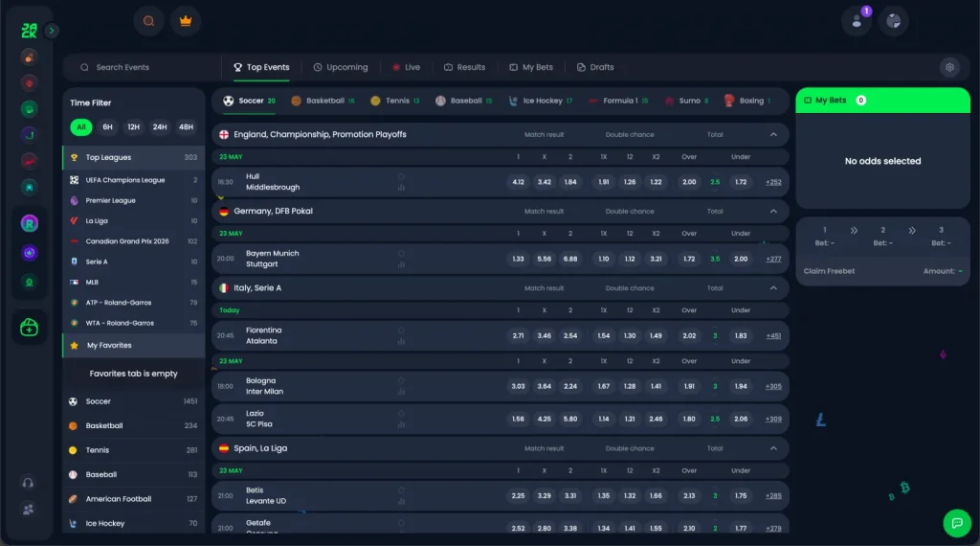Open the green gift box sidebar icon
The height and width of the screenshot is (546, 980).
(29, 327)
